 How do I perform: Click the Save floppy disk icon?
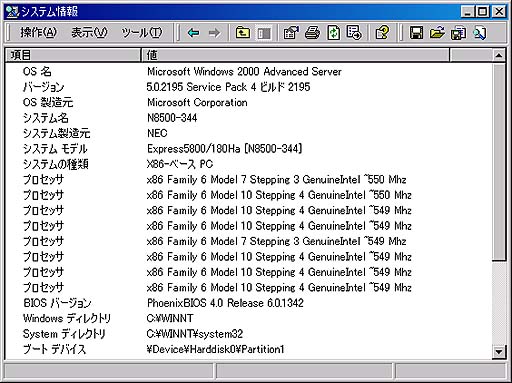416,33
